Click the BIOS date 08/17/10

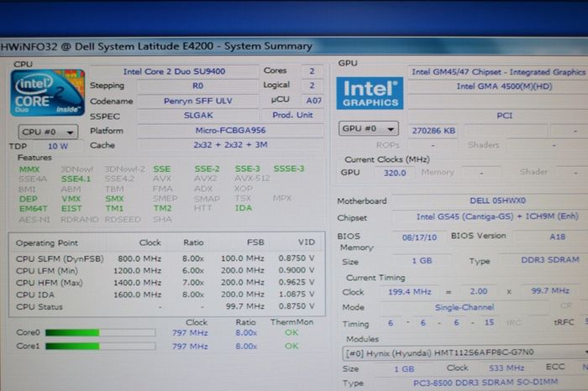(419, 237)
